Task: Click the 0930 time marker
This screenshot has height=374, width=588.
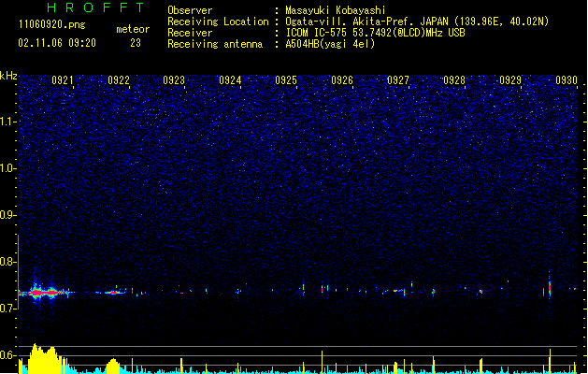Action: [x=566, y=80]
